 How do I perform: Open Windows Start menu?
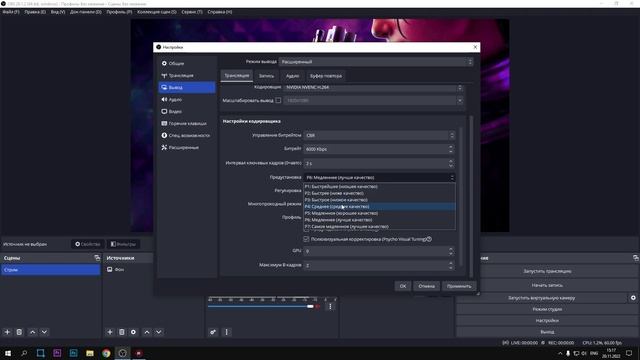[x=8, y=353]
